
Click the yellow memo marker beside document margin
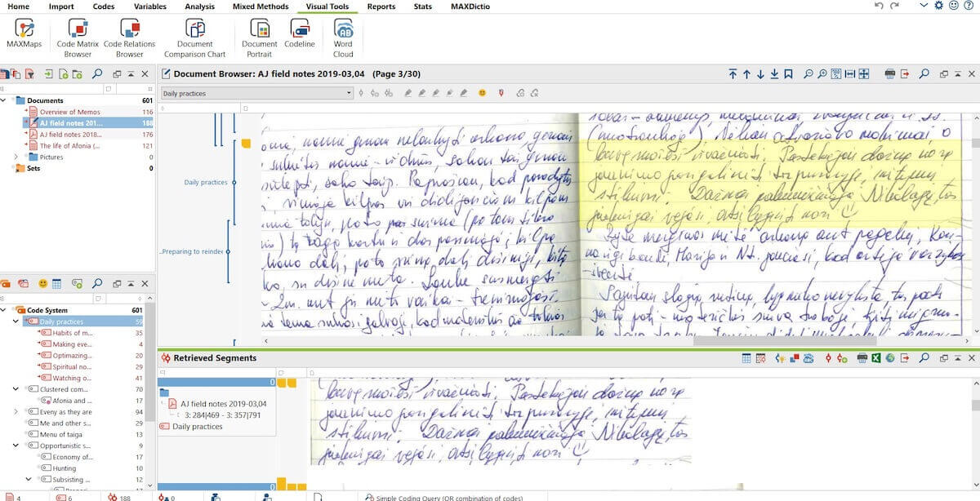tap(245, 144)
